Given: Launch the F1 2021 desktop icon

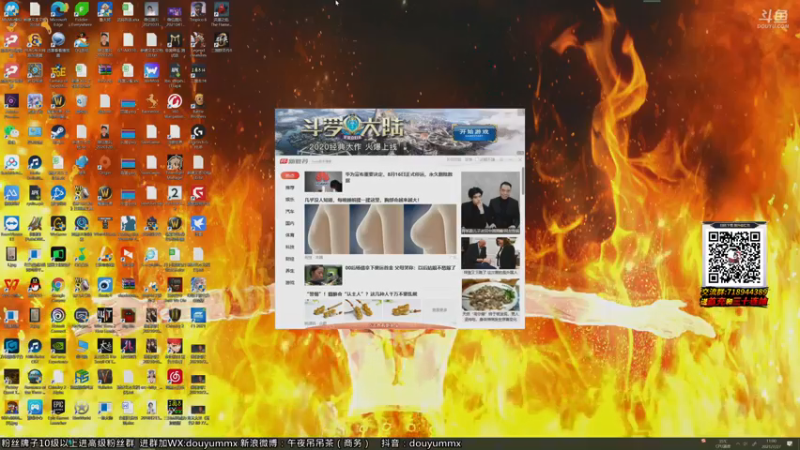Looking at the screenshot, I should (x=198, y=316).
